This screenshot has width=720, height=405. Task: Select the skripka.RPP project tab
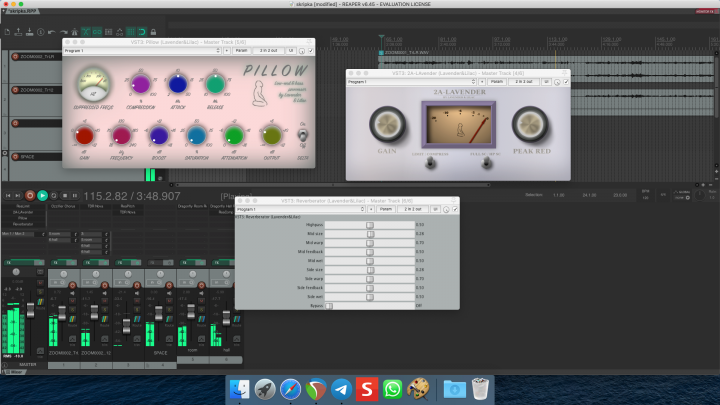(x=22, y=11)
